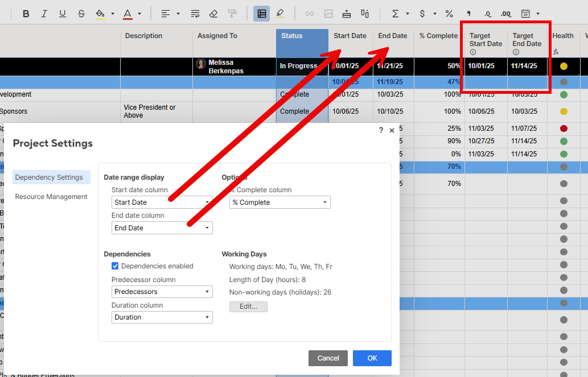
Task: Click the date format calendar icon
Action: [x=526, y=14]
